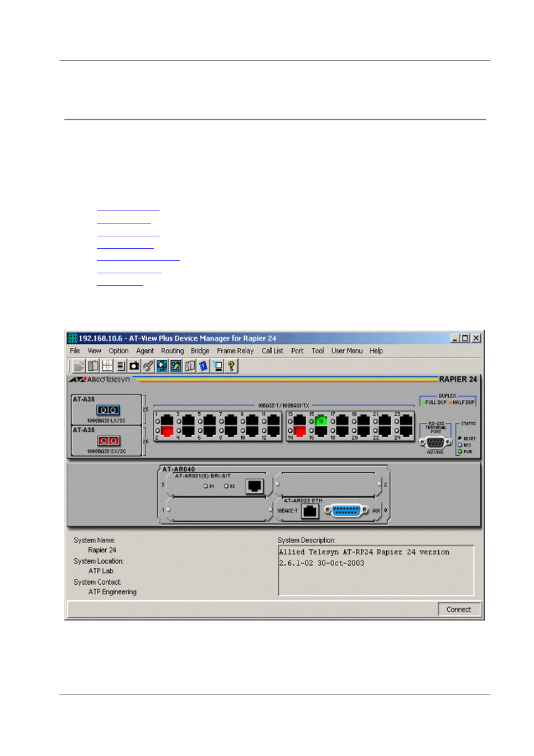Click the RS-232 terminal port connector
Image resolution: width=534 pixels, height=756 pixels.
pos(435,442)
